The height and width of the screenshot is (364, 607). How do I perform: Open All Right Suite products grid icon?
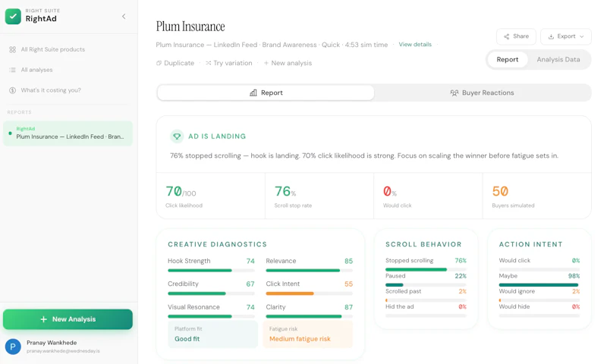pos(12,49)
